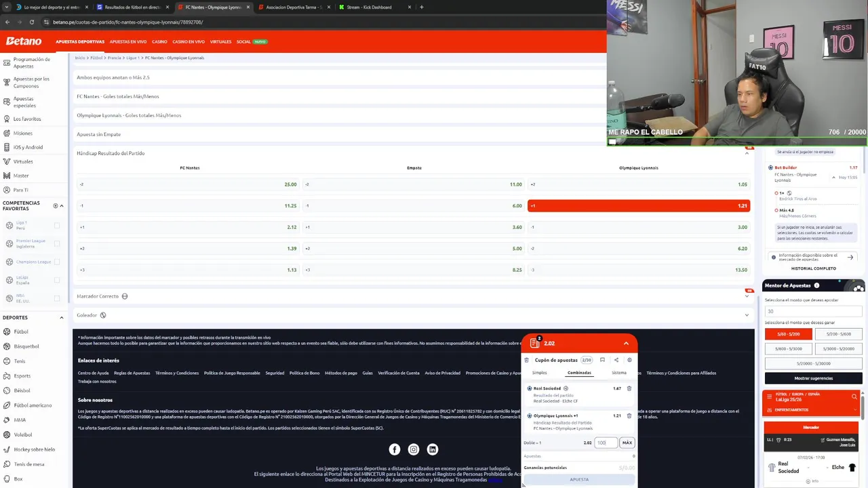Image resolution: width=868 pixels, height=488 pixels.
Task: Expand Enfrentamientos dropdown in LaLiga widget
Action: coord(854,409)
